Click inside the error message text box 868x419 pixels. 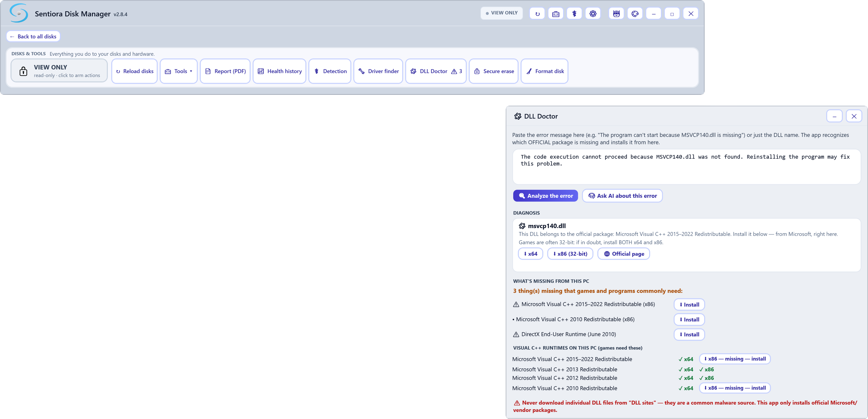686,167
